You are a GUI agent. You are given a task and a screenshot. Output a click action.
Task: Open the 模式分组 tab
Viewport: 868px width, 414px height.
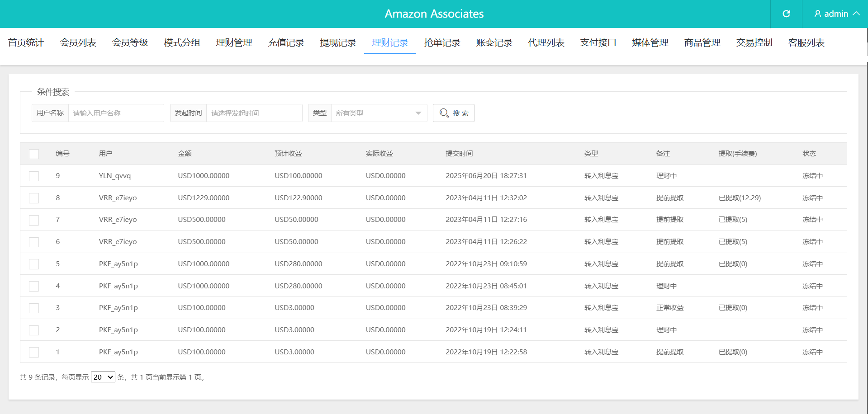coord(182,42)
